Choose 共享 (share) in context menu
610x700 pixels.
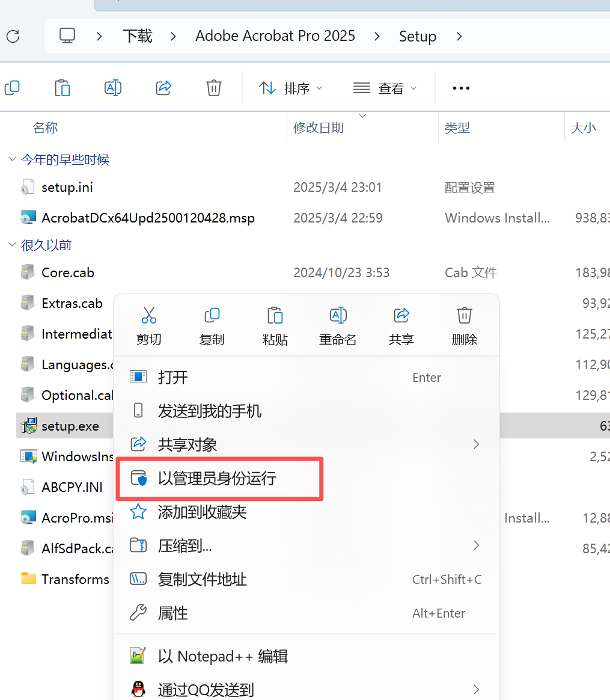pyautogui.click(x=401, y=326)
